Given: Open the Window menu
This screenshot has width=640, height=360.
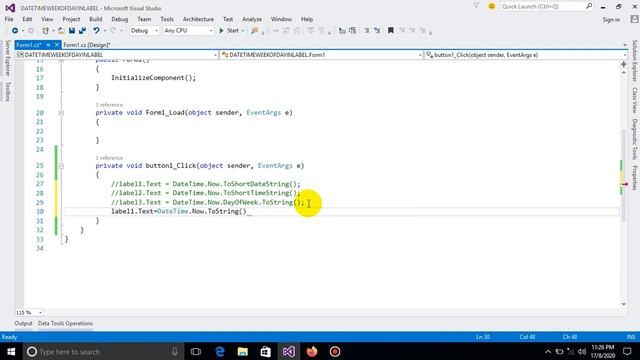Looking at the screenshot, I should [x=281, y=19].
